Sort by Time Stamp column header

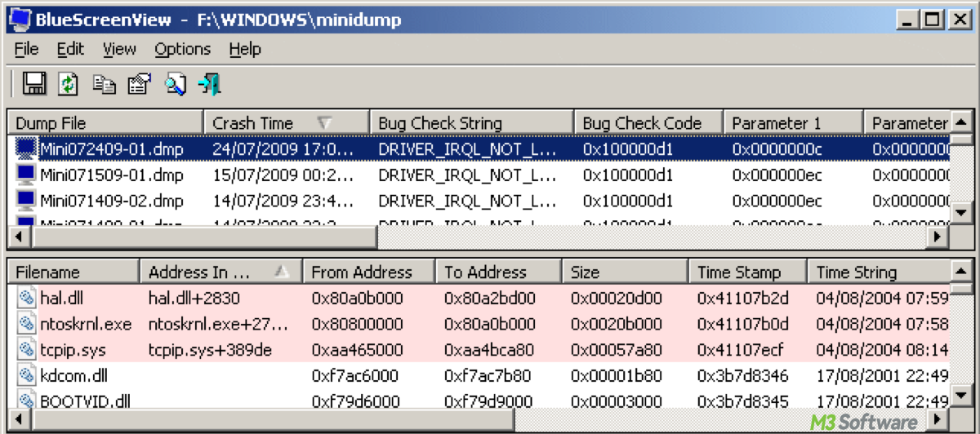click(x=747, y=272)
